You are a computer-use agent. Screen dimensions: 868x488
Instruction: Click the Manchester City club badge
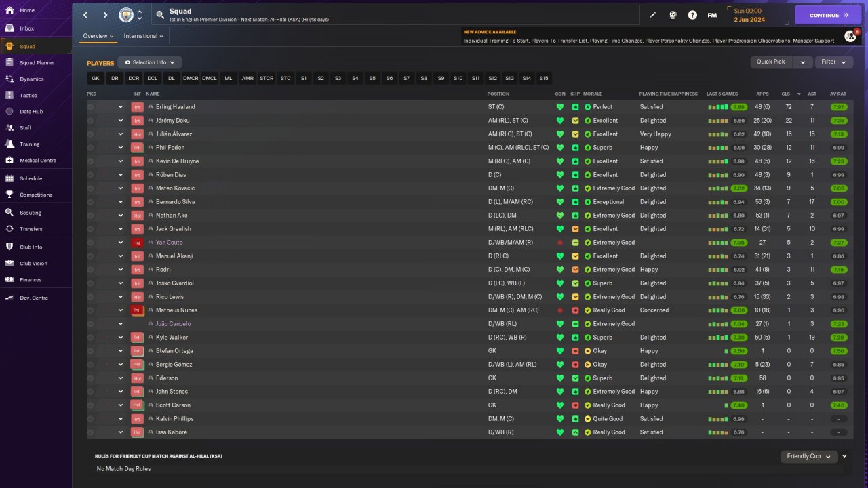(126, 15)
